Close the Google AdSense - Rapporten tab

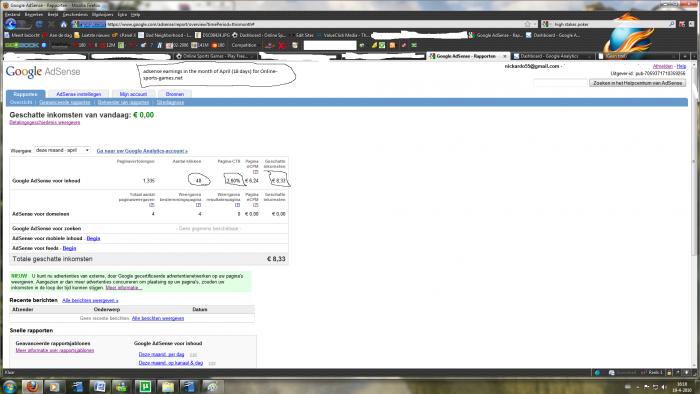505,56
